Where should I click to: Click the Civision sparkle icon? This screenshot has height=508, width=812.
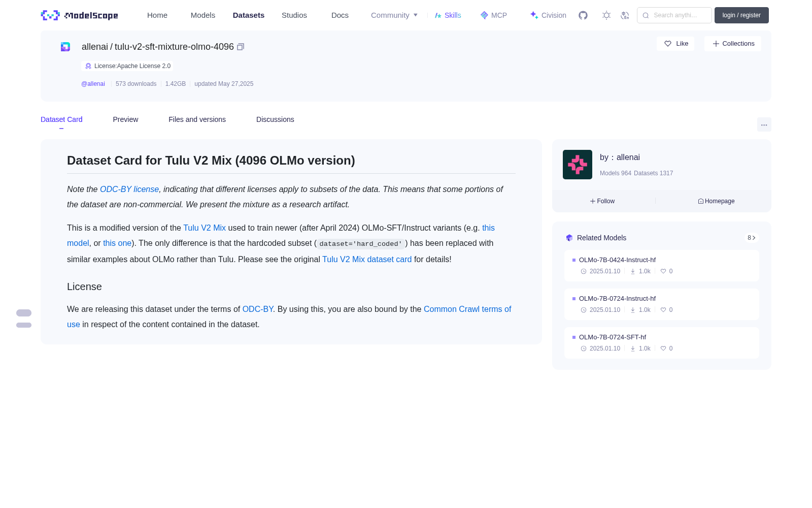534,15
